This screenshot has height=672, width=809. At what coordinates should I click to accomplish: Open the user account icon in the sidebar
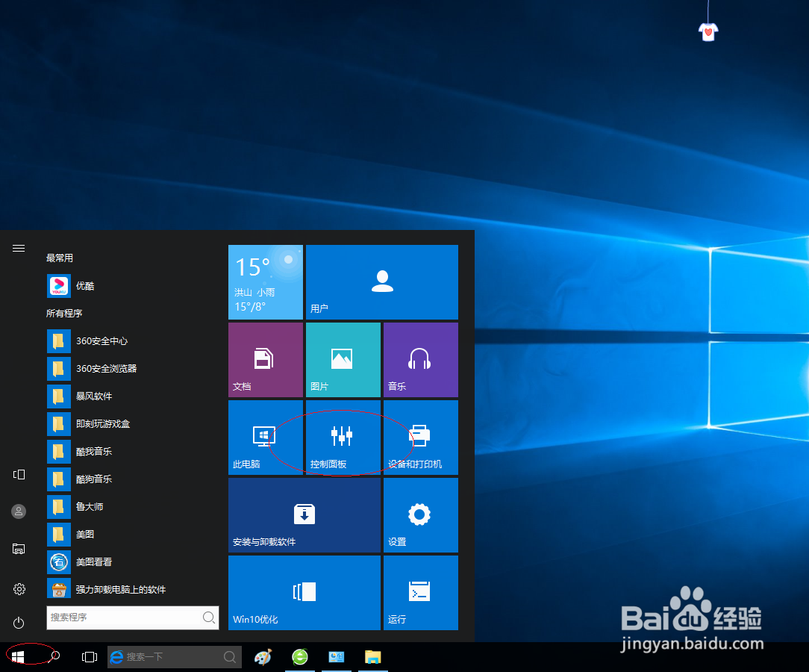point(18,511)
